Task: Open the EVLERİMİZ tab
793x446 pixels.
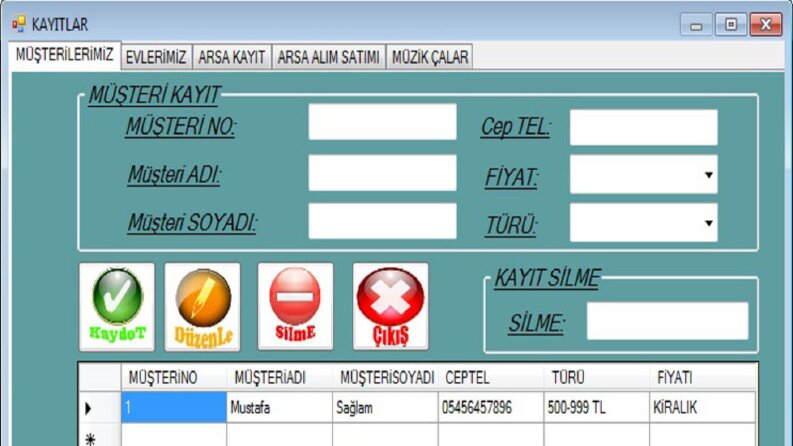Action: 156,57
